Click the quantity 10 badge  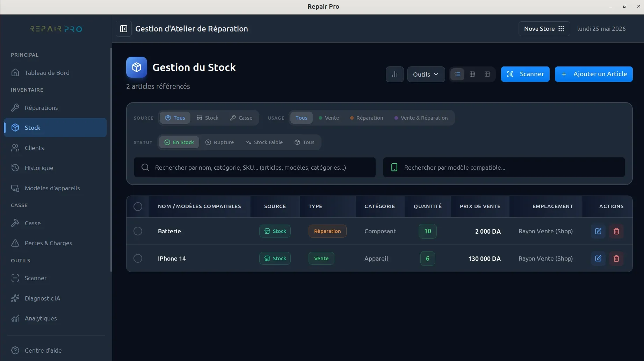click(428, 231)
